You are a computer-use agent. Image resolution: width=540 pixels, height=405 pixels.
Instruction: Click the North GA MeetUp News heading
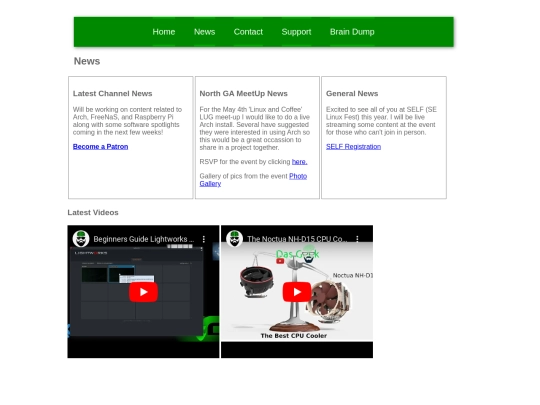click(x=243, y=93)
